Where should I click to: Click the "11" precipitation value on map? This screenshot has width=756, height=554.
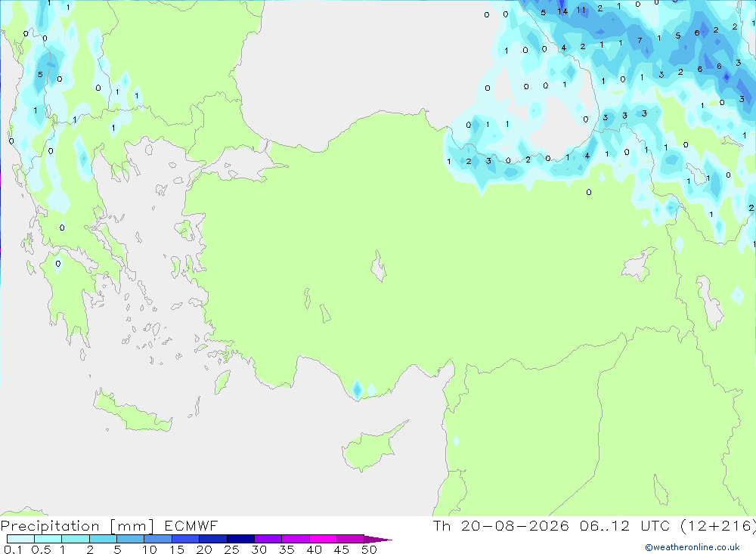point(581,10)
